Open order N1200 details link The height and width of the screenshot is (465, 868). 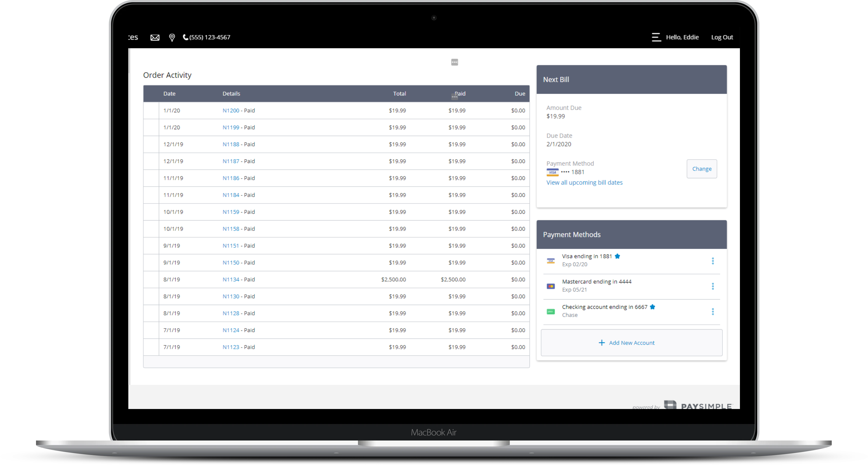click(231, 110)
